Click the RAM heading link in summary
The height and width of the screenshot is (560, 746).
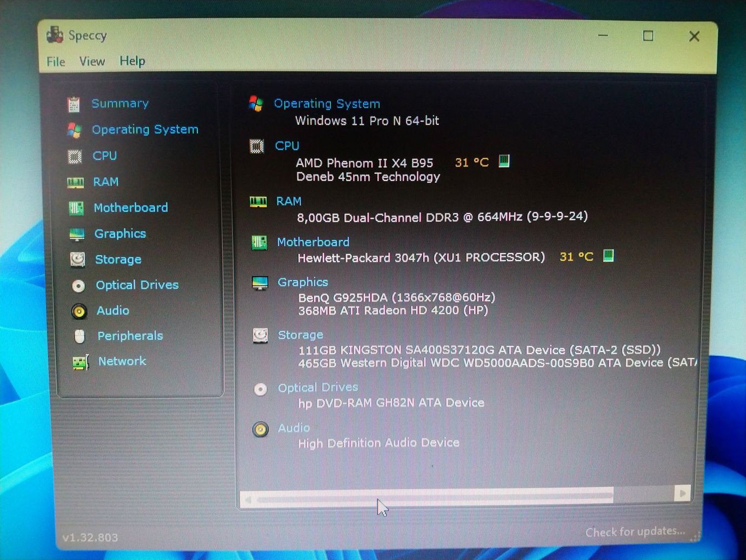point(289,201)
